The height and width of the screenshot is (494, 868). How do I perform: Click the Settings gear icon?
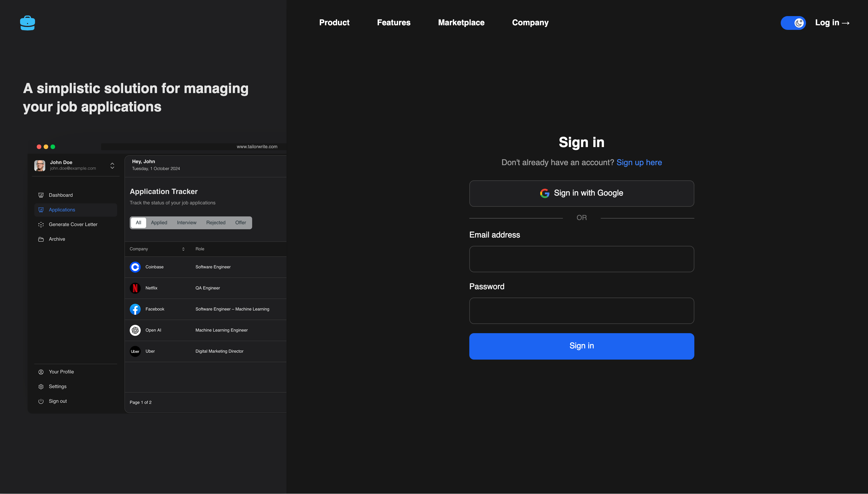pos(41,387)
